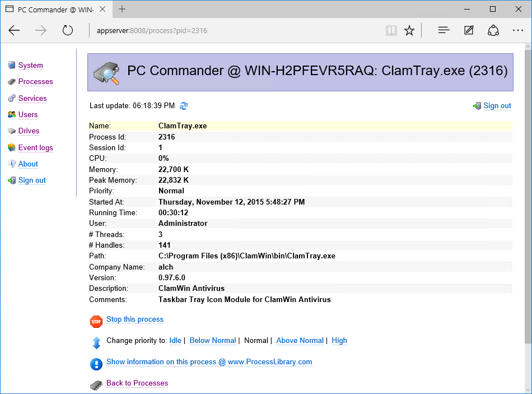Reload the page with the refresh button
532x394 pixels.
[68, 31]
